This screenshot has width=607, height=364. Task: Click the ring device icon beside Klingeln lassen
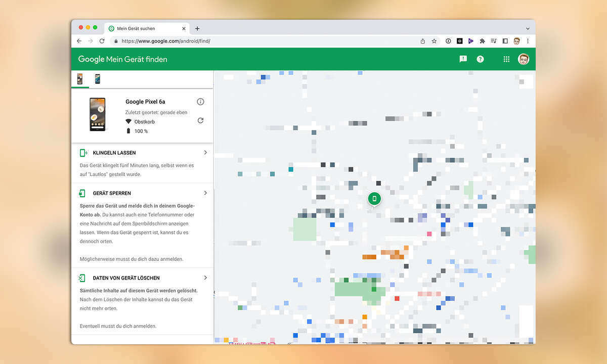(x=83, y=153)
